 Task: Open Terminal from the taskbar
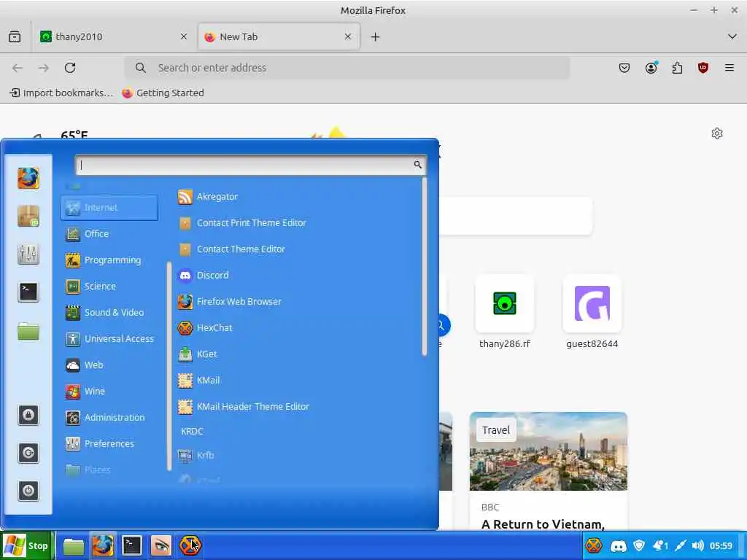[x=132, y=545]
